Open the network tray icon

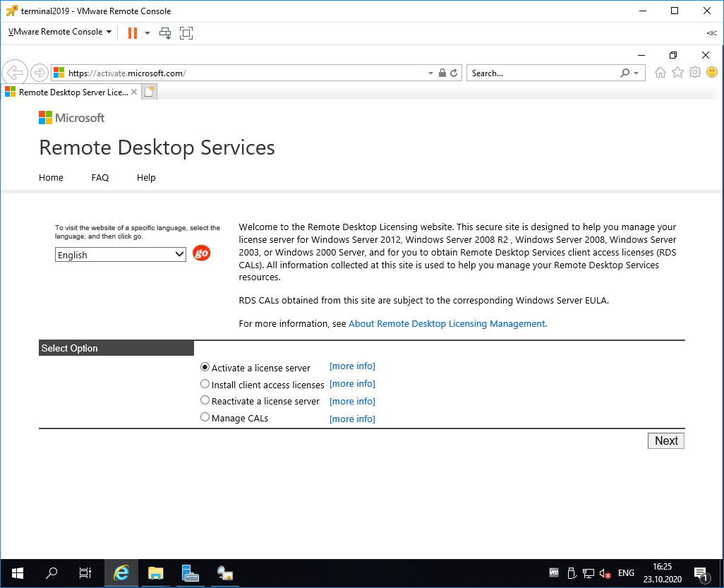(x=589, y=574)
